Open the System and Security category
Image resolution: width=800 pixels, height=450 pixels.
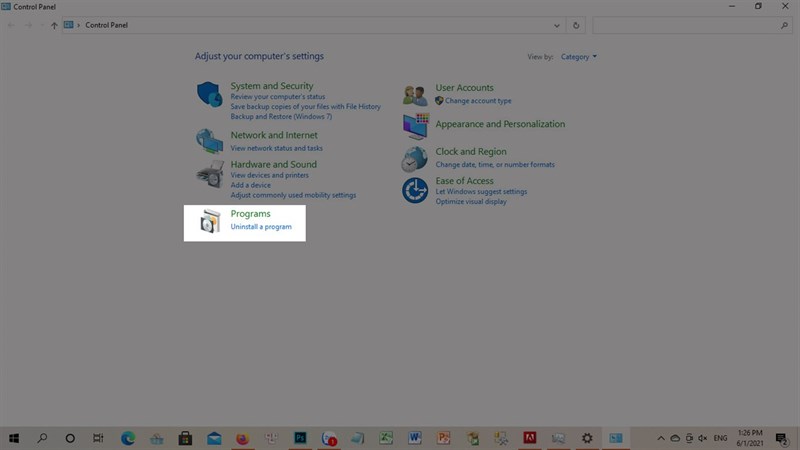(x=271, y=86)
